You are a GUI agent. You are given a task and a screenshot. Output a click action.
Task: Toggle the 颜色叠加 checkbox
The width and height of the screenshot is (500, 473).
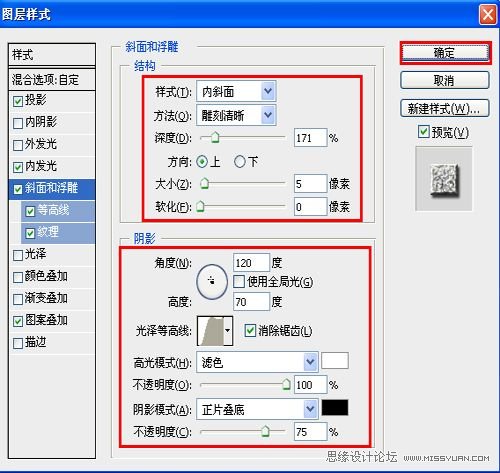click(x=18, y=277)
